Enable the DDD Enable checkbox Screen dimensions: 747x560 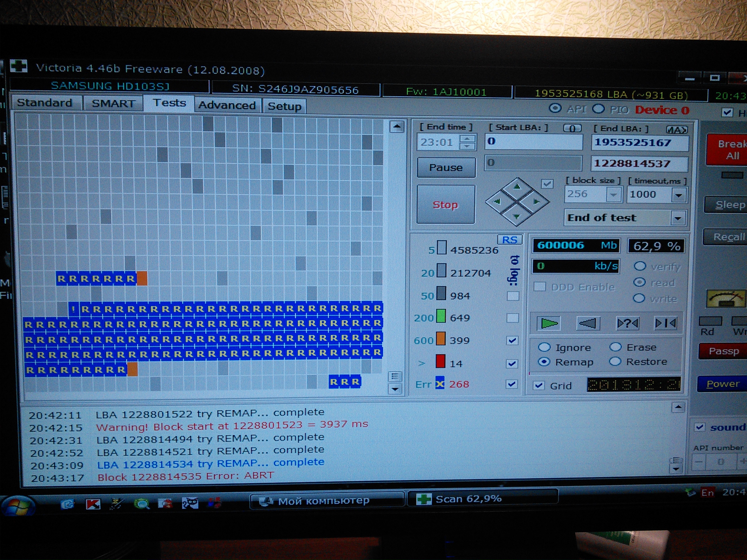point(540,287)
